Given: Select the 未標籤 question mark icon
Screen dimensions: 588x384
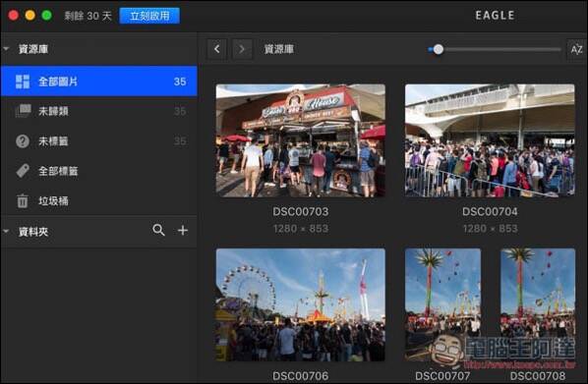Looking at the screenshot, I should point(23,141).
